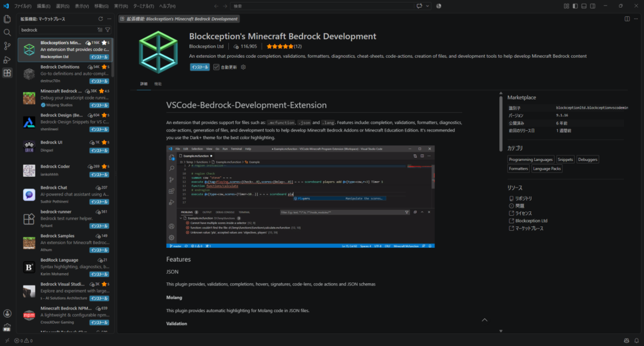Open the extension settings gear next to 自動更新
The image size is (644, 346).
pyautogui.click(x=243, y=67)
